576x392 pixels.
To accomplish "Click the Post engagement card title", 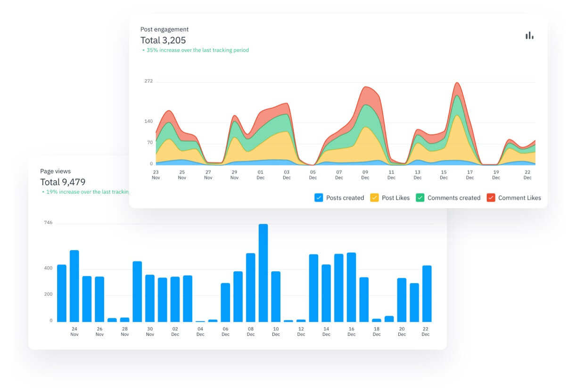I will [165, 29].
